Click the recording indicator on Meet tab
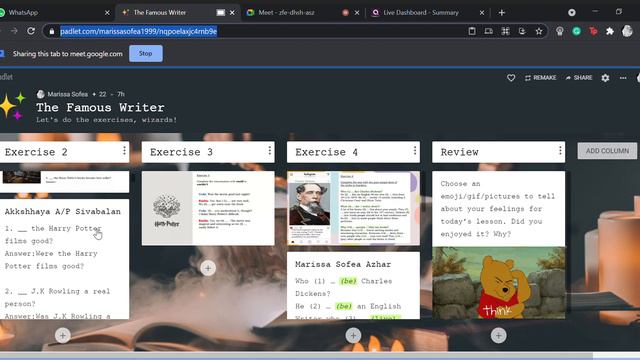The image size is (640, 360). 345,13
